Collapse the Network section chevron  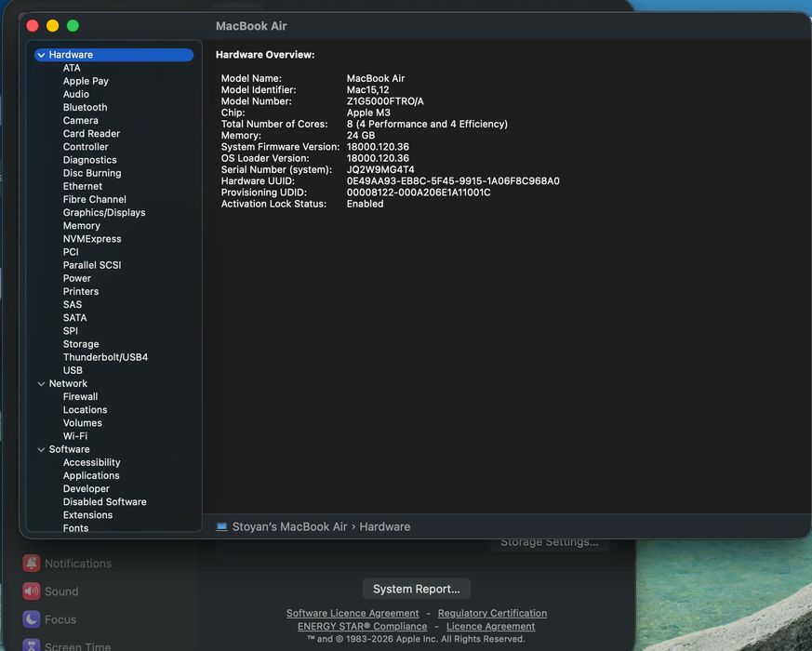42,384
